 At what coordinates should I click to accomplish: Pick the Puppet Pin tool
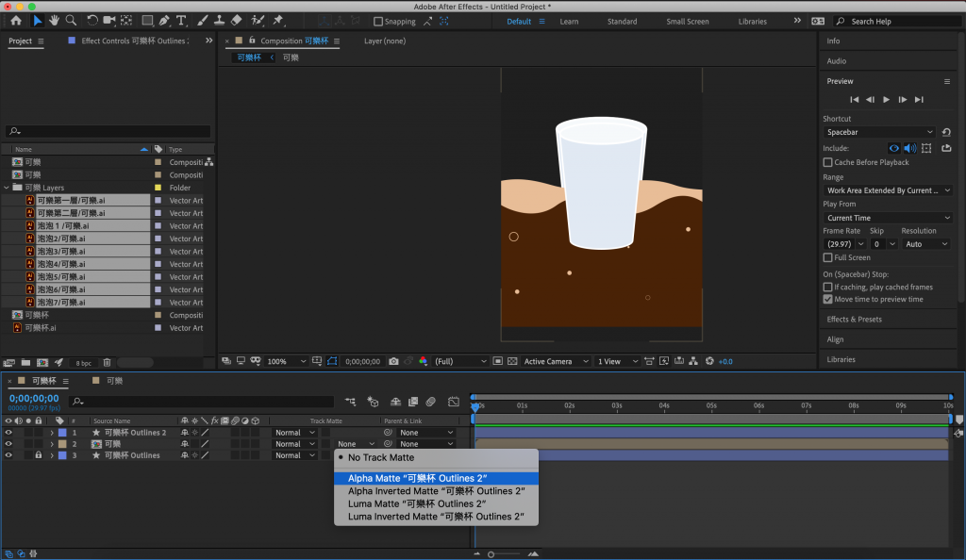[277, 21]
